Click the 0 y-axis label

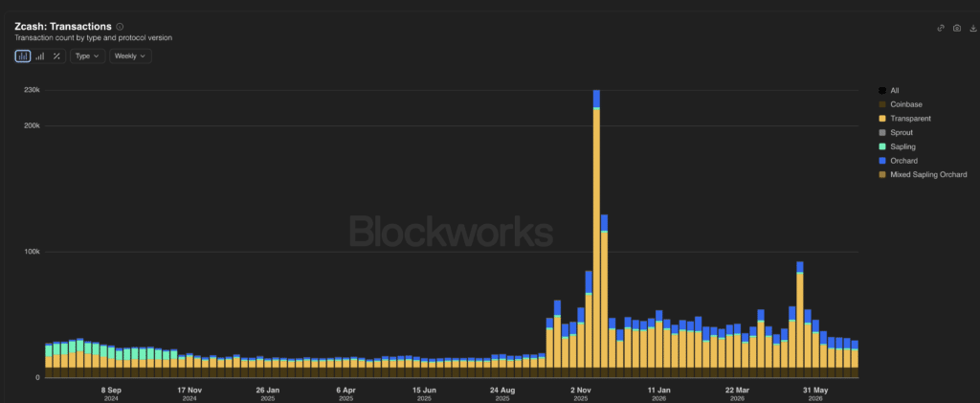coord(37,377)
